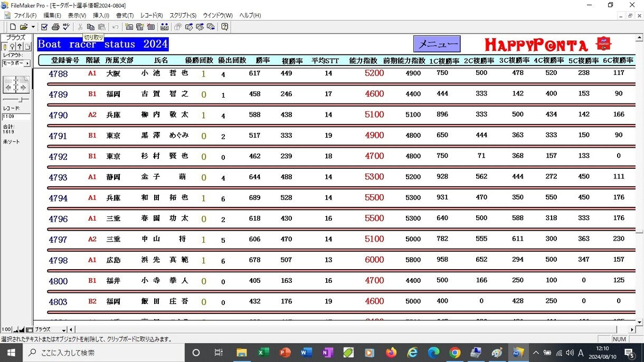This screenshot has height=362, width=644.
Task: Toggle the status area show/hide control
Action: [29, 329]
